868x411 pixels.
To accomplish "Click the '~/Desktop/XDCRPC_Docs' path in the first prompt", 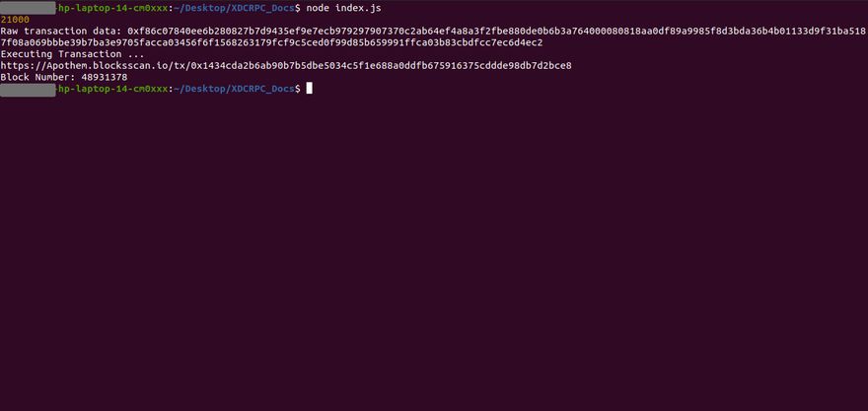I will tap(234, 8).
